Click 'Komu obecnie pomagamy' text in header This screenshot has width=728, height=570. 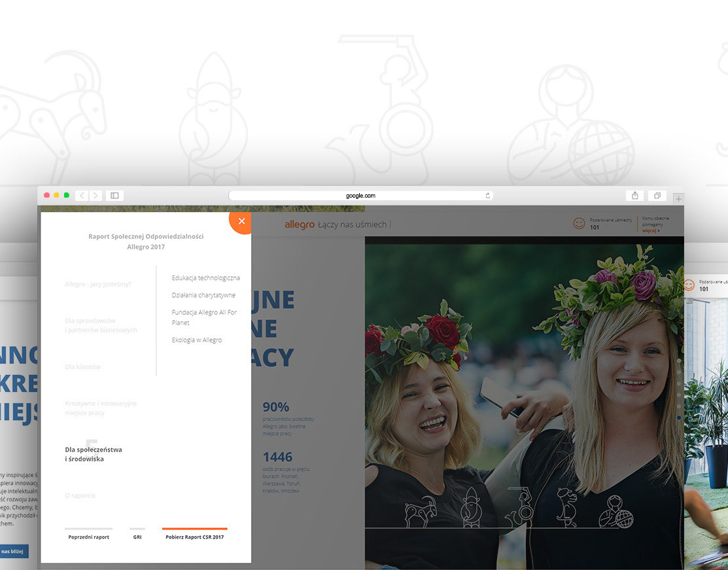[655, 221]
